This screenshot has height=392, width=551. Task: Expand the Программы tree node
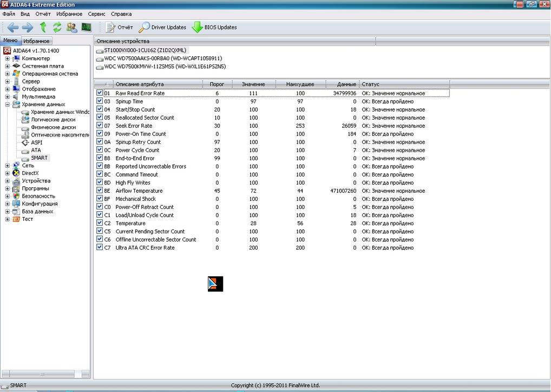pyautogui.click(x=8, y=188)
